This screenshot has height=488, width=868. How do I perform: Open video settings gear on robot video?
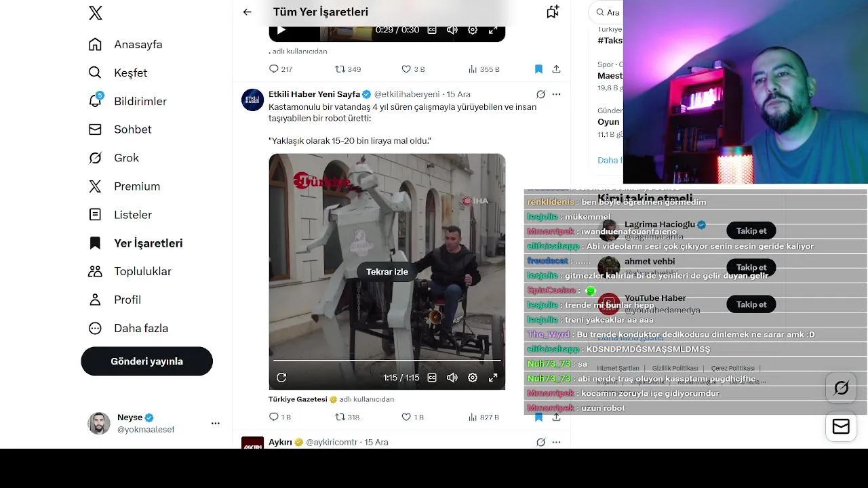click(x=473, y=378)
